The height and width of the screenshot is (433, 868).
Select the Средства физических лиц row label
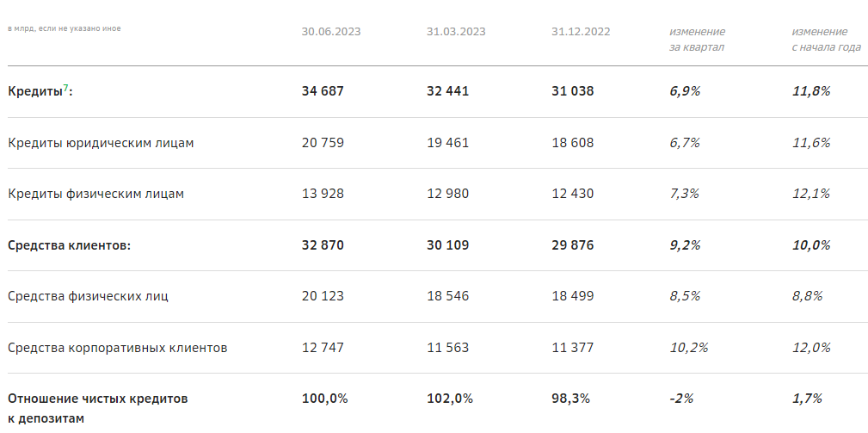tap(88, 296)
